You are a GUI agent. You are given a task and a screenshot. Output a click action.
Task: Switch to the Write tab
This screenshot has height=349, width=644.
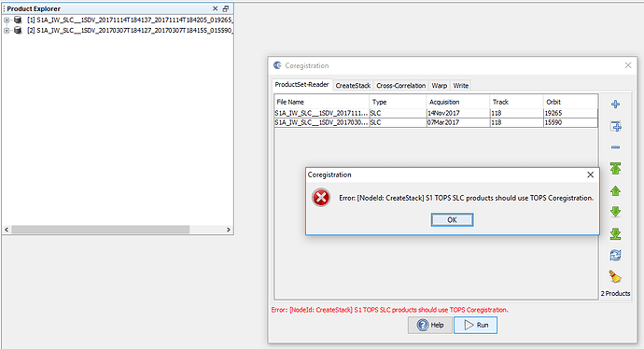pos(461,86)
